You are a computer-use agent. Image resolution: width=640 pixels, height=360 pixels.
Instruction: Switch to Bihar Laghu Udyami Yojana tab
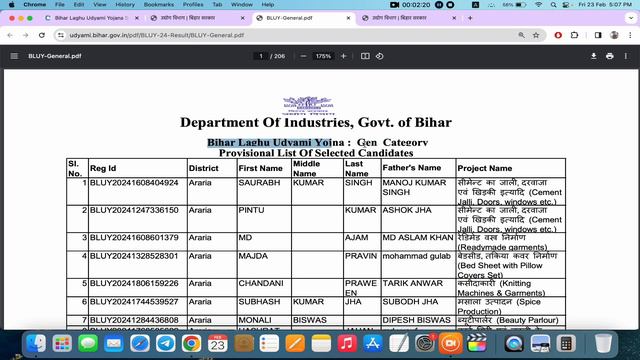pos(91,18)
